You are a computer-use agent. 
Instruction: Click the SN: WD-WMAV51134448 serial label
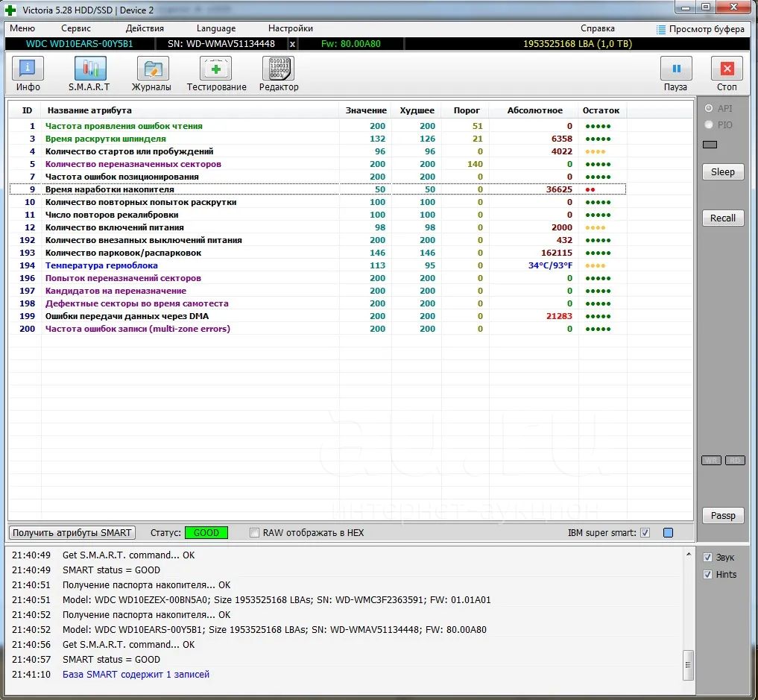pyautogui.click(x=221, y=44)
